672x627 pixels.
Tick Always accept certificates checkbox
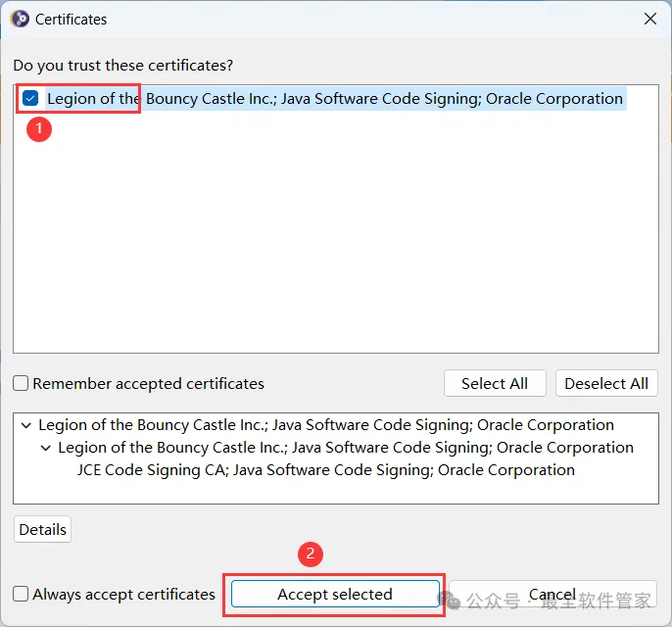(x=21, y=594)
